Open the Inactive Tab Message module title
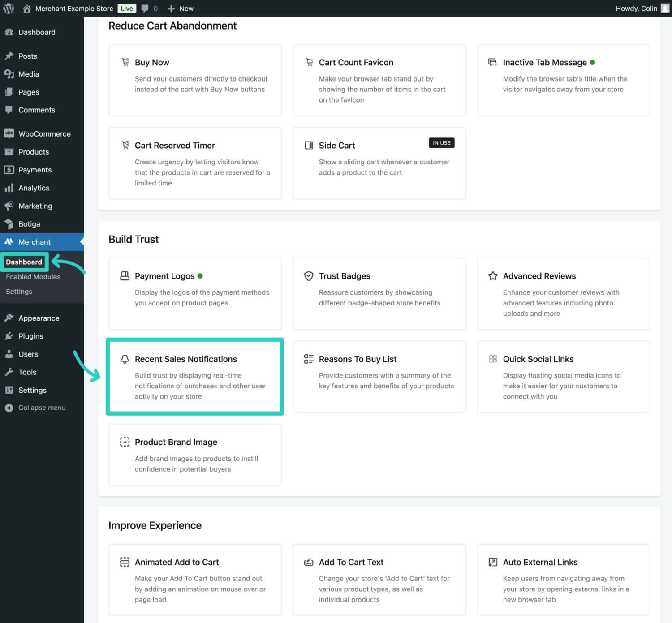The image size is (672, 623). (545, 62)
